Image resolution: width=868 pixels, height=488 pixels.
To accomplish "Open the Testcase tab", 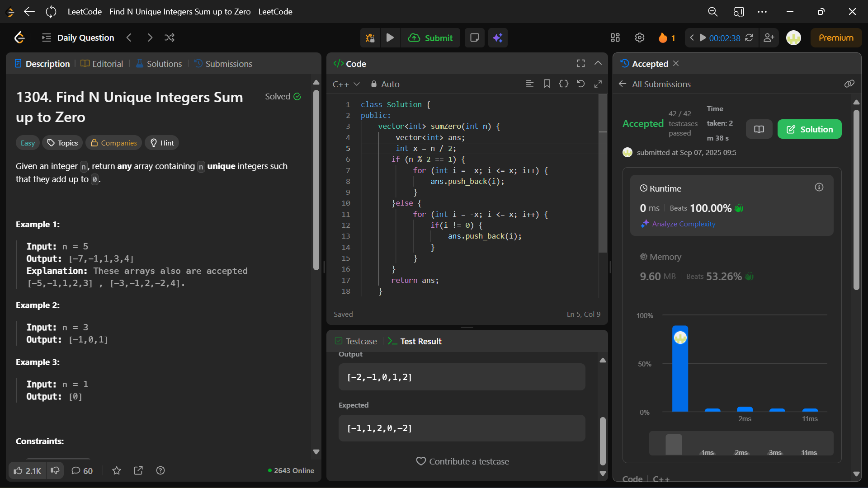I will point(356,342).
